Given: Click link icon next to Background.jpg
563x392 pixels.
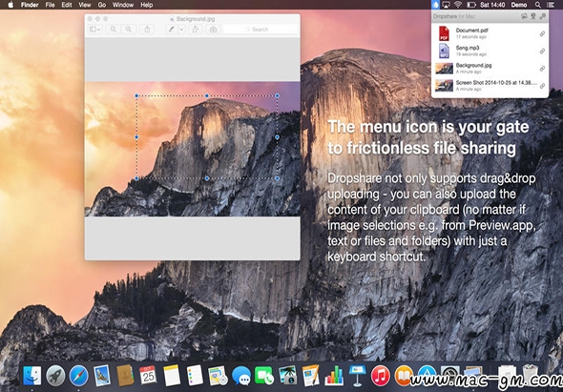Looking at the screenshot, I should pos(542,69).
